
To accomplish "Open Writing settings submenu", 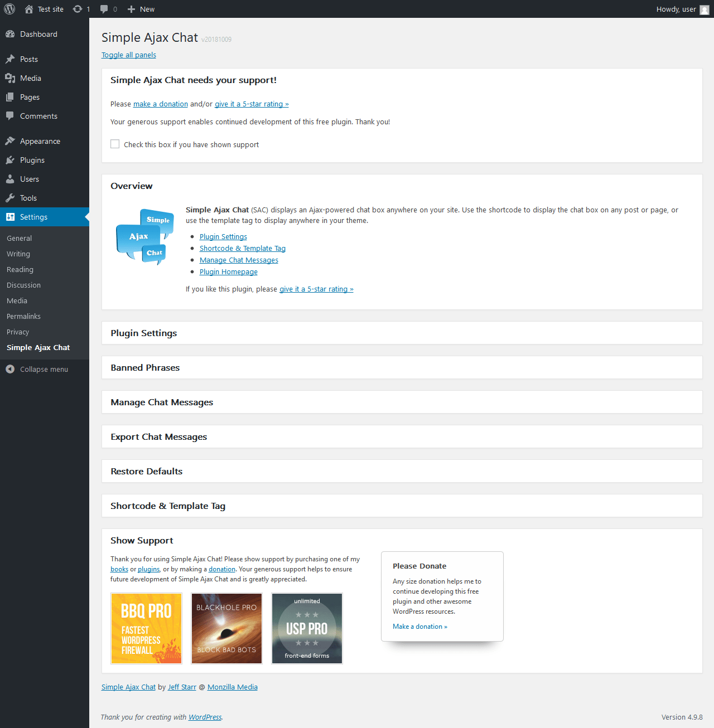I will (18, 254).
